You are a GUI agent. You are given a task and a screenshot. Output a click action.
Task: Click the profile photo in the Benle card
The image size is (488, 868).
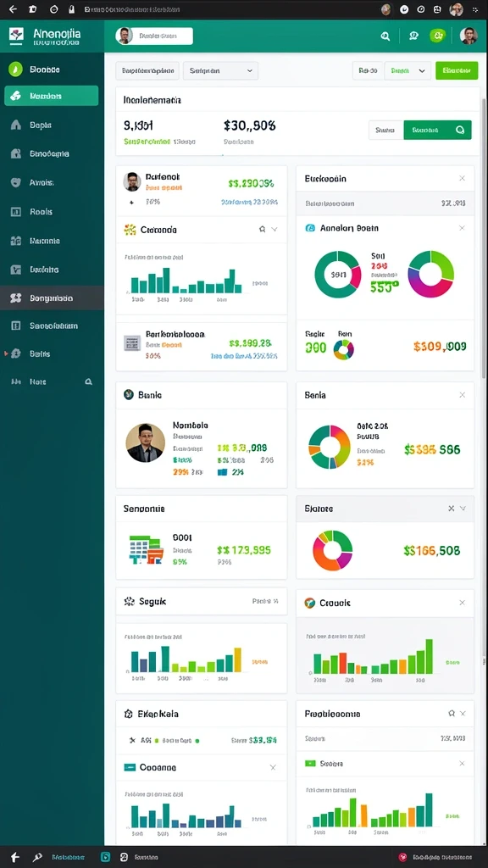pos(146,442)
